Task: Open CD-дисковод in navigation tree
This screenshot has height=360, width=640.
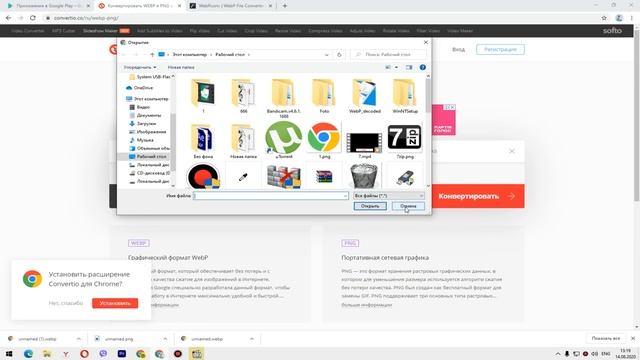Action: (x=149, y=173)
